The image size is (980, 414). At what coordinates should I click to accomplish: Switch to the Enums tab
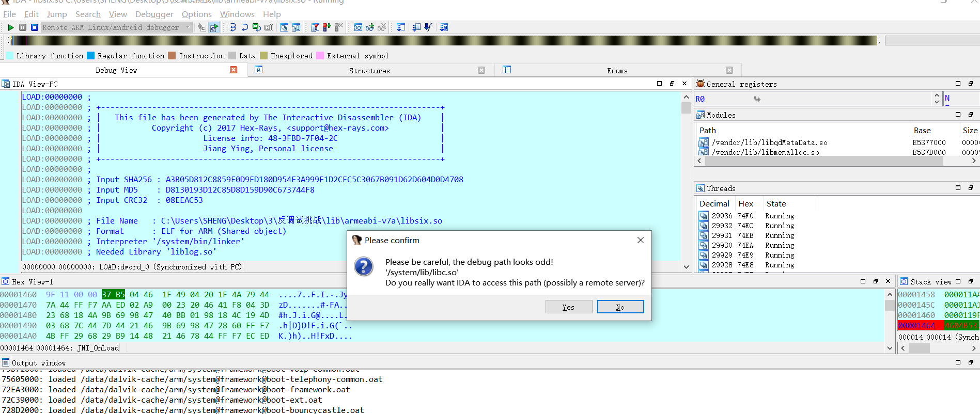617,71
